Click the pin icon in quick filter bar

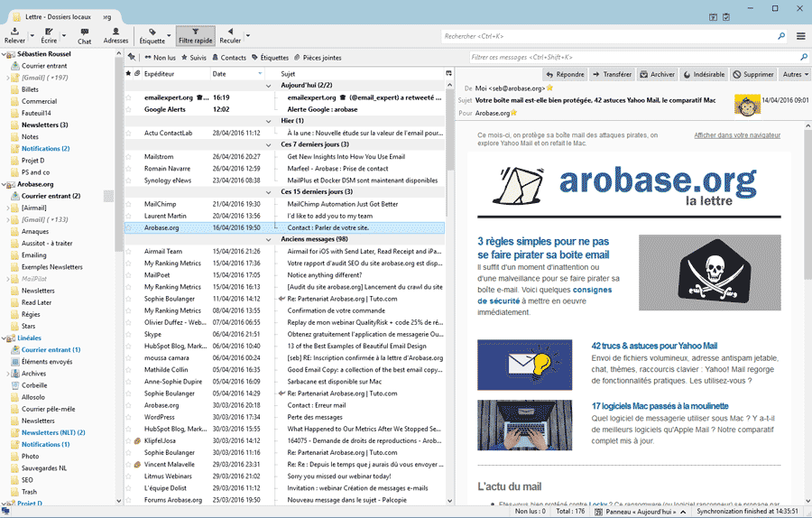pyautogui.click(x=132, y=58)
